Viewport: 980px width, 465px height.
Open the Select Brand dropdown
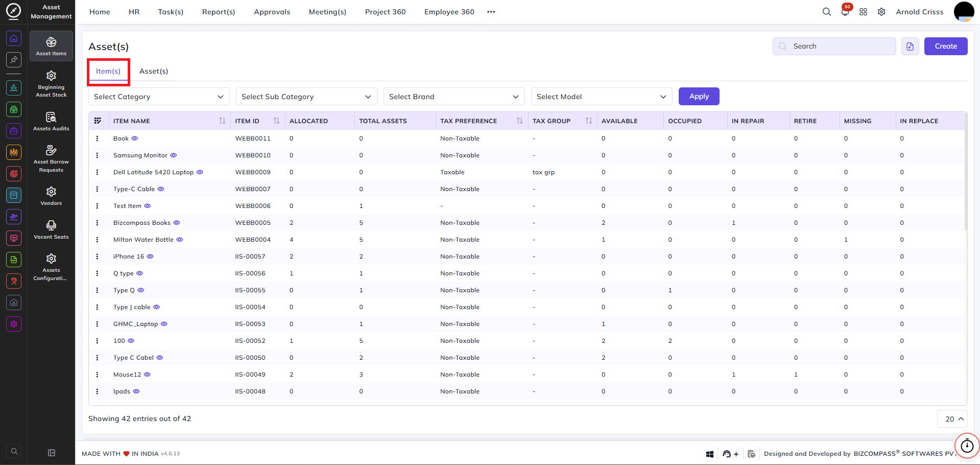click(454, 97)
